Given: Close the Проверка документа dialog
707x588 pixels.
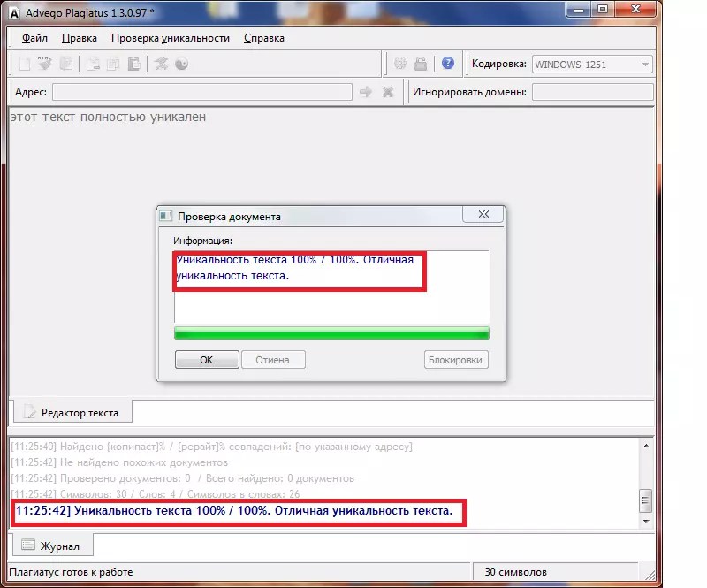Looking at the screenshot, I should tap(483, 214).
